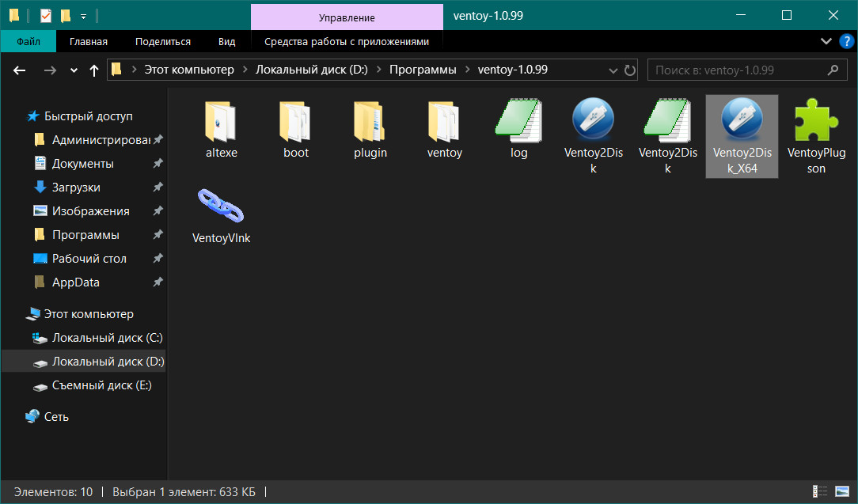858x504 pixels.
Task: Select Сеть in navigation pane
Action: tap(47, 417)
